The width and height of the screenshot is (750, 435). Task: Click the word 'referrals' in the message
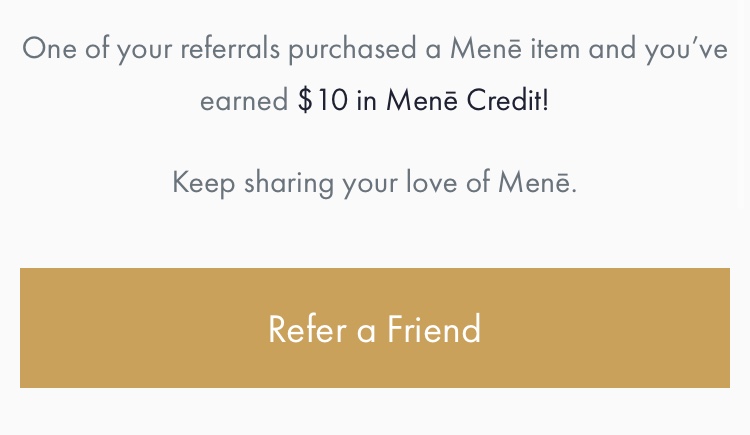tap(230, 49)
